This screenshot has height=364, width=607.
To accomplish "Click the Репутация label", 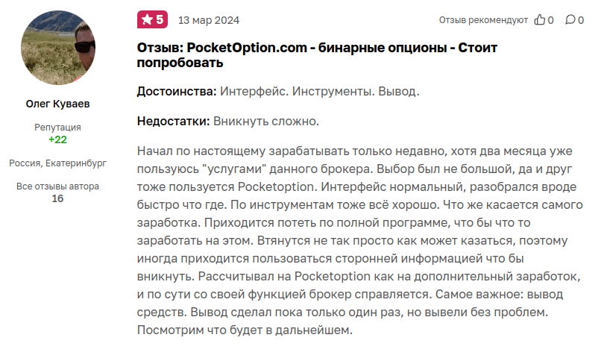I will click(x=57, y=128).
